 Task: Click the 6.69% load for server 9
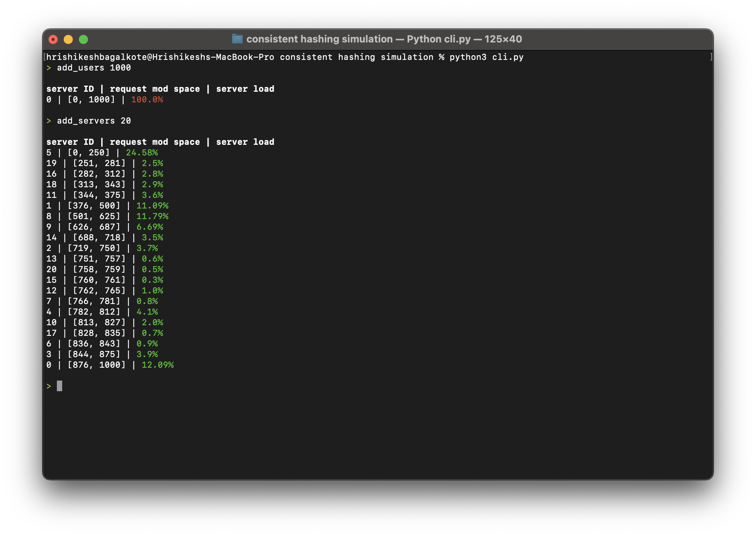150,227
